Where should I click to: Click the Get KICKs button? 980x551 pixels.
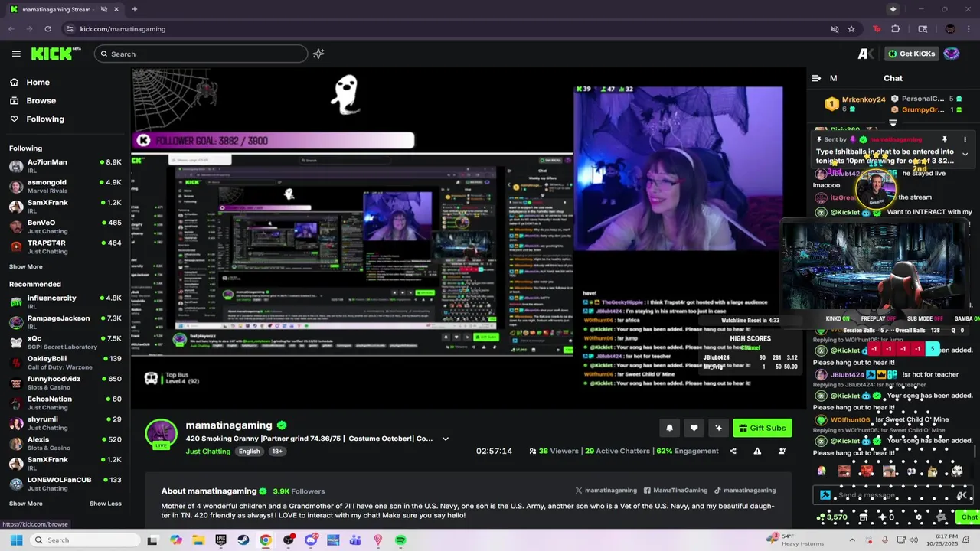(911, 54)
